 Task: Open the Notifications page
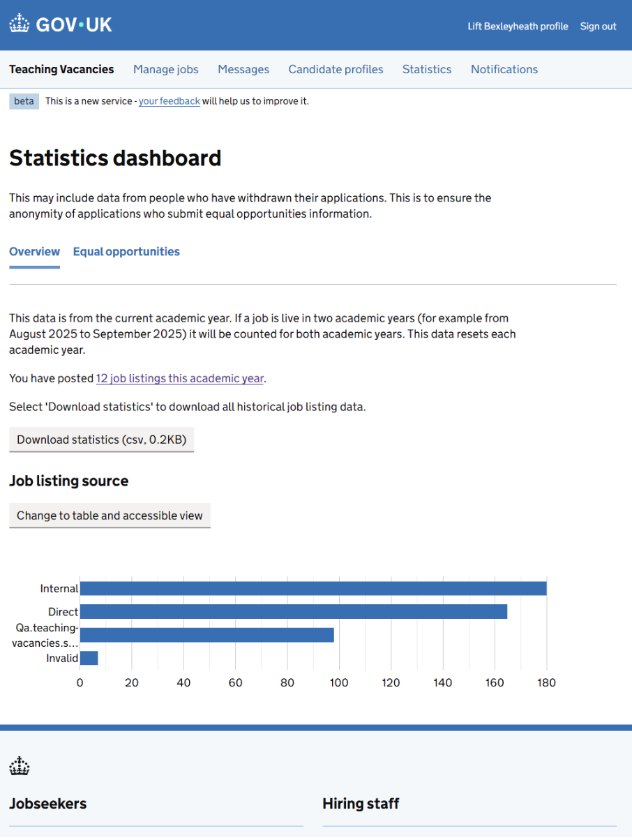(504, 69)
